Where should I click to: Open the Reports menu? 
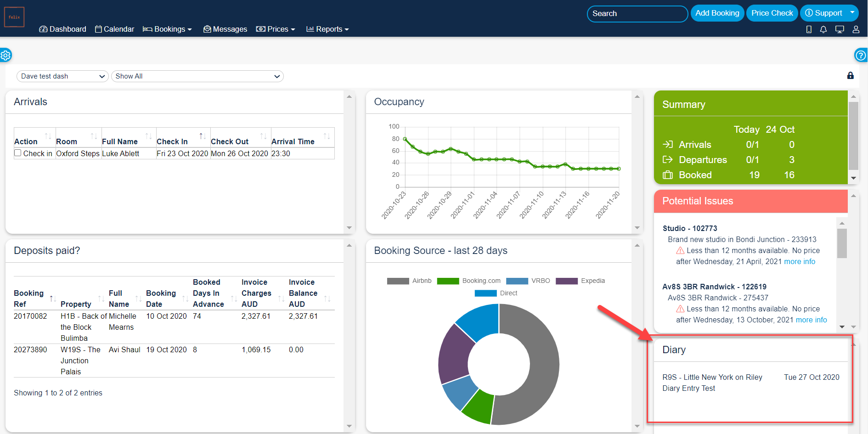point(327,29)
